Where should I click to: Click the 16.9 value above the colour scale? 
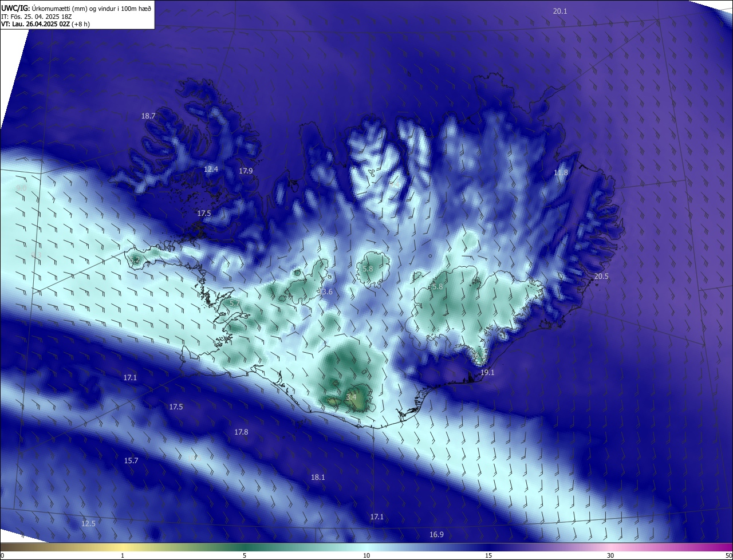coord(436,534)
